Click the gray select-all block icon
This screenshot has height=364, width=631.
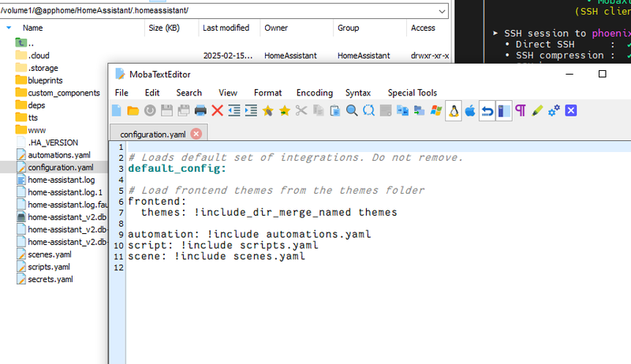click(386, 110)
